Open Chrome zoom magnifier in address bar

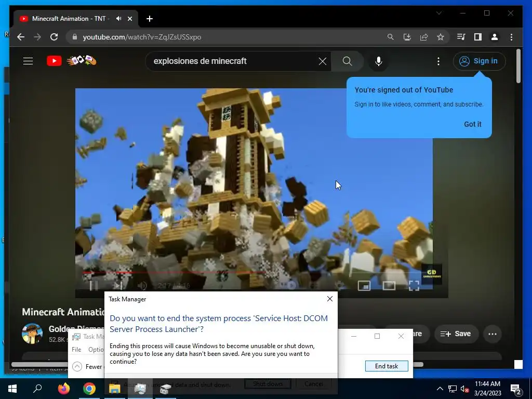391,37
